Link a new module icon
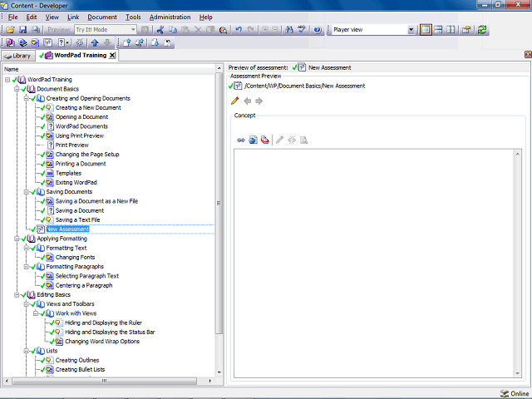532x399 pixels. [10, 42]
